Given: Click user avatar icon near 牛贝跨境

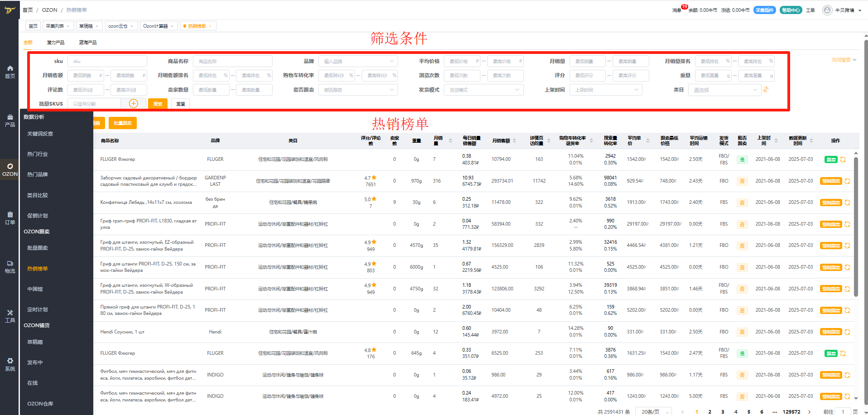Looking at the screenshot, I should 827,10.
